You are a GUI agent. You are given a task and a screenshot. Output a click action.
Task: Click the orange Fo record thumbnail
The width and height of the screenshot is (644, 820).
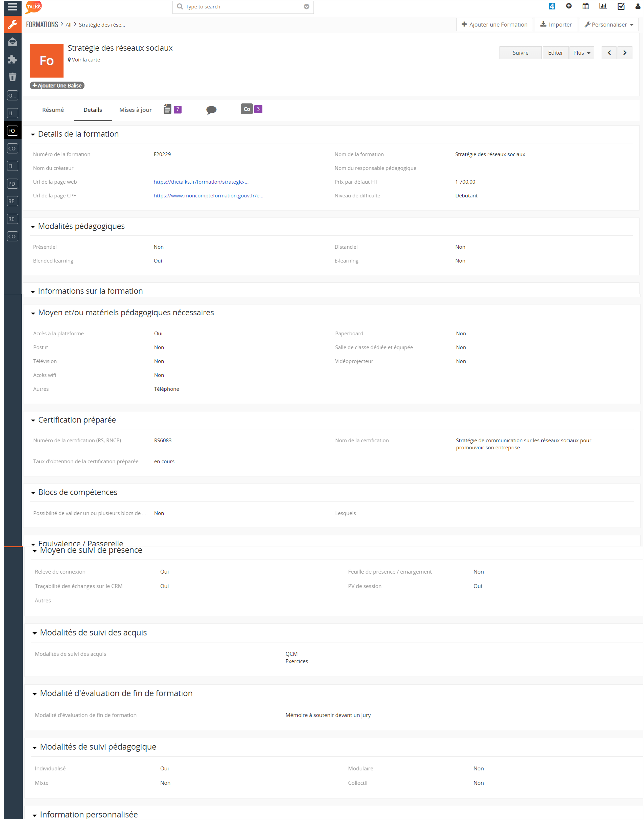[x=46, y=61]
